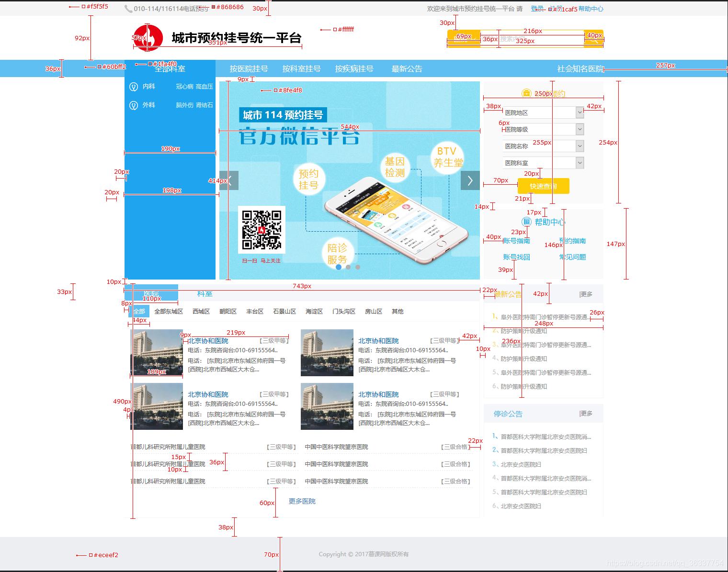Open 按医院挂号 in navigation bar
This screenshot has width=728, height=572.
(249, 68)
